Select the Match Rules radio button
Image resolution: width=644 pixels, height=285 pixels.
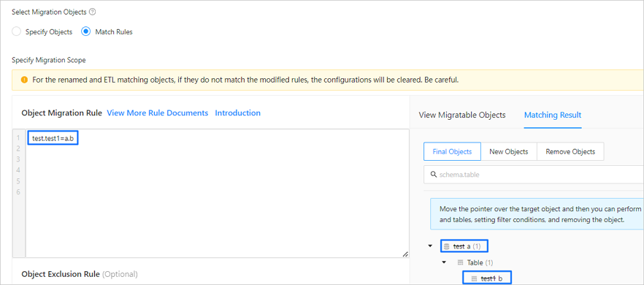click(86, 31)
